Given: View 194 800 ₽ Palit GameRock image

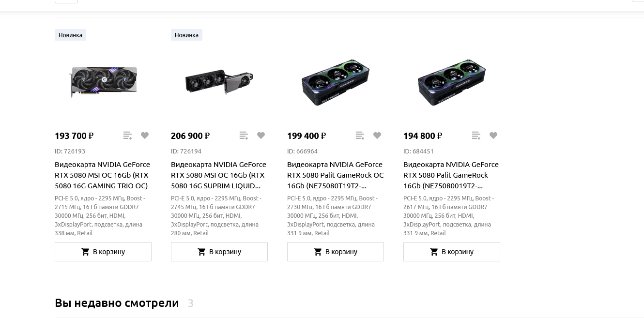Looking at the screenshot, I should 452,82.
